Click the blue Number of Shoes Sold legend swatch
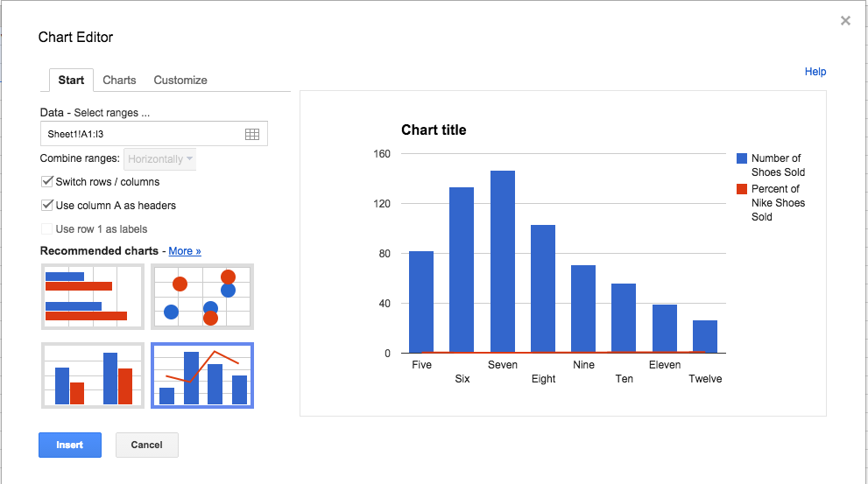This screenshot has width=868, height=484. pyautogui.click(x=742, y=158)
